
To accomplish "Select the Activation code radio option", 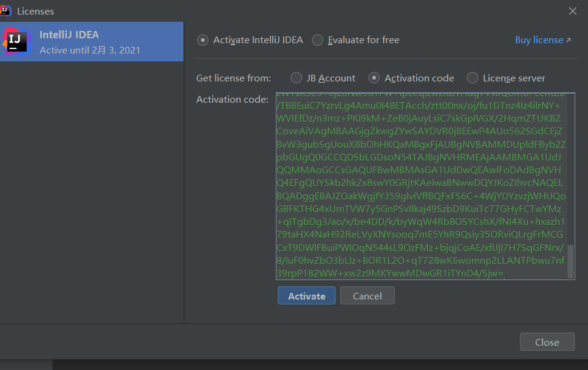I will 374,78.
